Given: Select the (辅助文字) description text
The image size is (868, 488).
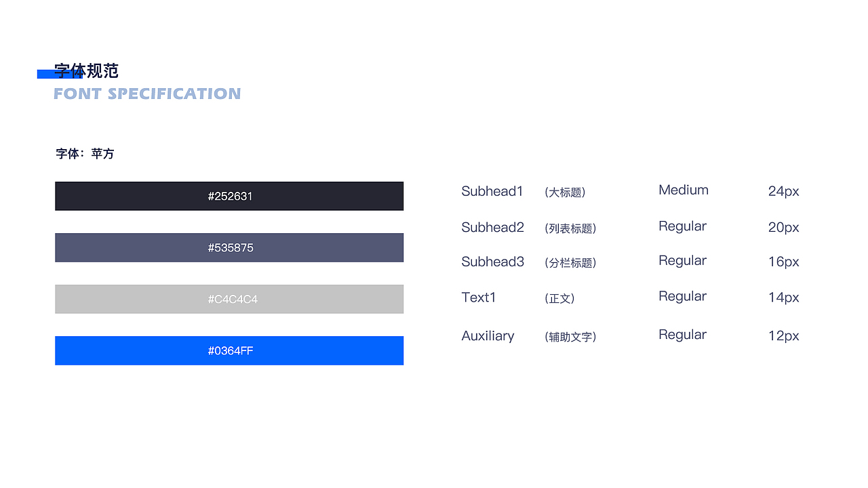Looking at the screenshot, I should tap(570, 337).
